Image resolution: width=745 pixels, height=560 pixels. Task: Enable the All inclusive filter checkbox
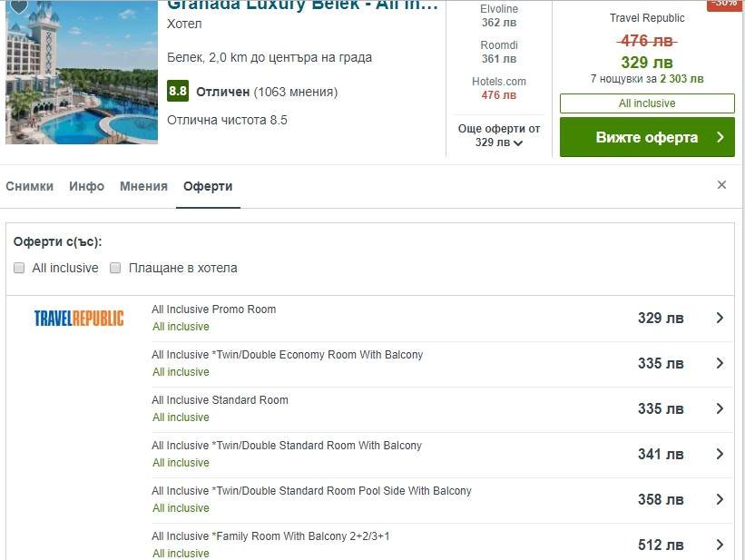(x=19, y=268)
